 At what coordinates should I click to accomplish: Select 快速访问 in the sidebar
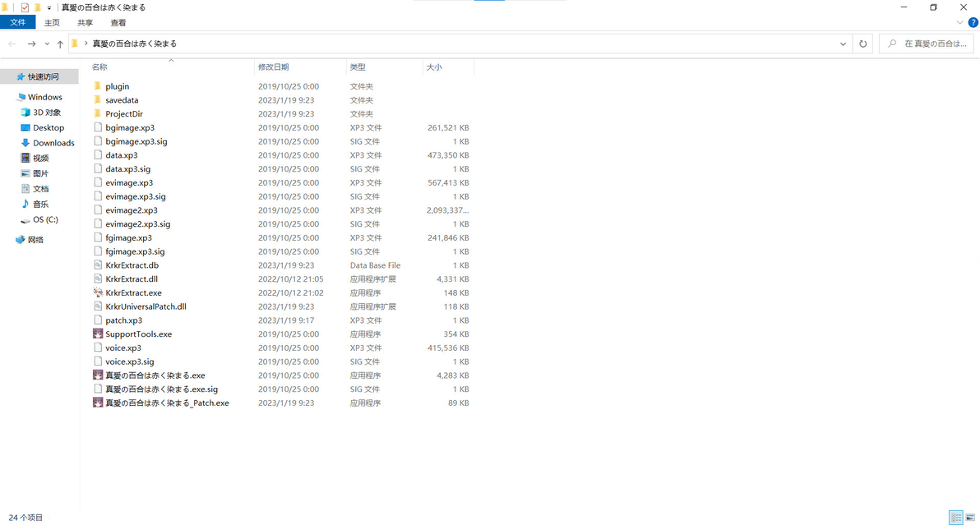point(38,76)
